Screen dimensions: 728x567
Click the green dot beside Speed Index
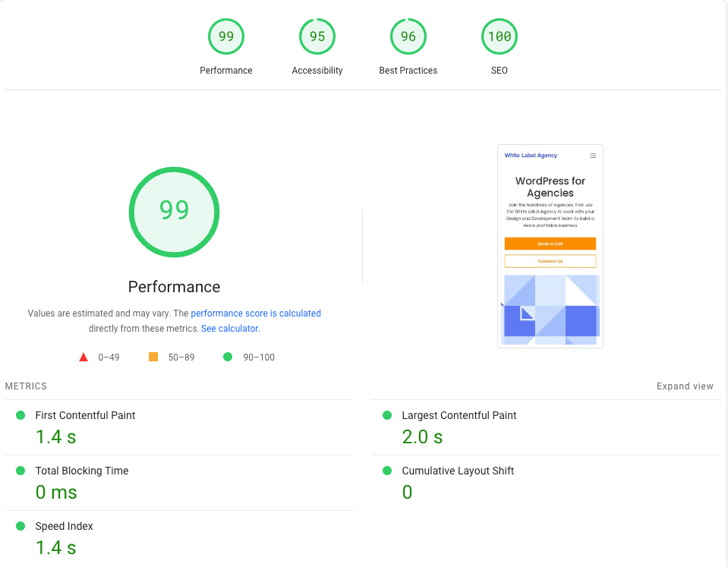point(20,526)
